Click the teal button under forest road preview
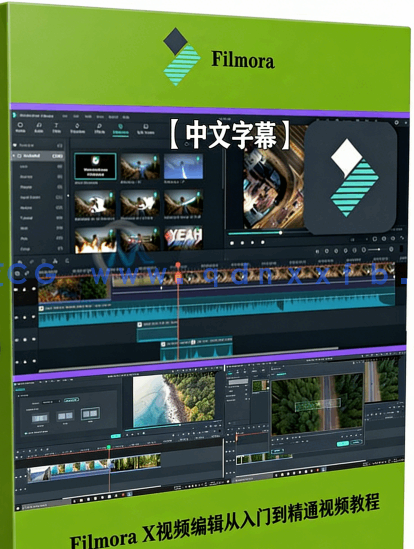Screen dimensions: 414x549 point(343,444)
